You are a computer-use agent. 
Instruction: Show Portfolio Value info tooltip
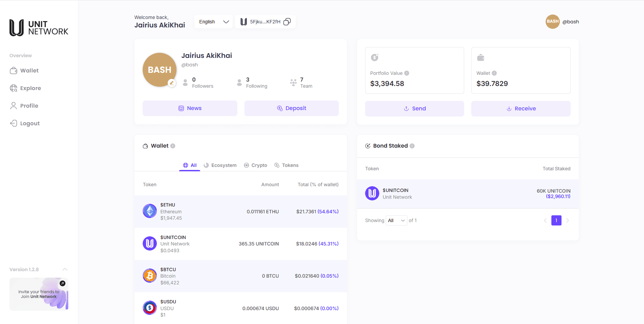407,73
